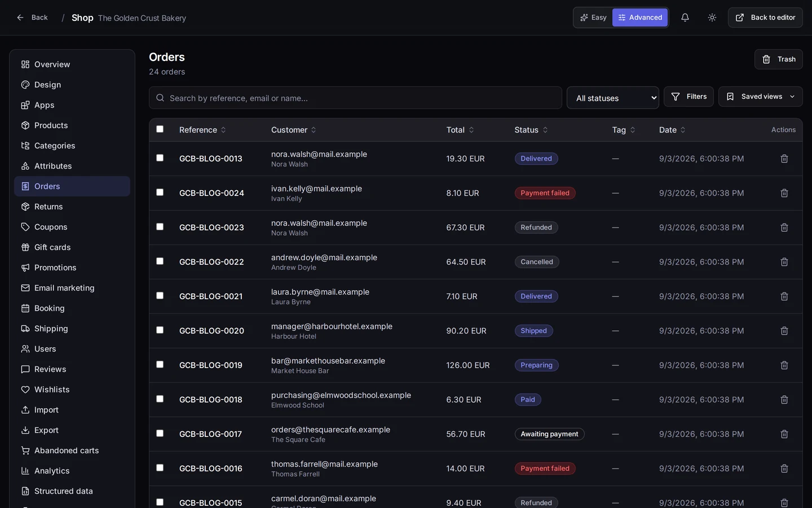
Task: Switch to Advanced mode
Action: click(x=640, y=17)
